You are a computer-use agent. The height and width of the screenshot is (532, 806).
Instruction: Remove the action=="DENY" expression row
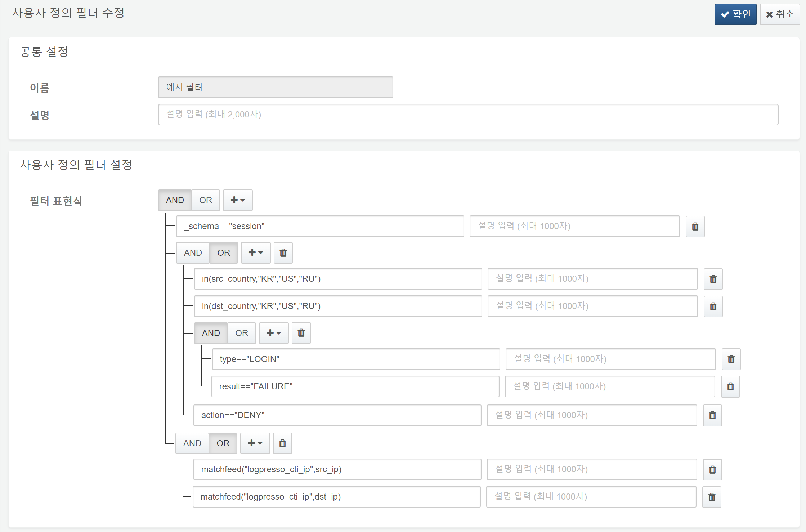[712, 415]
